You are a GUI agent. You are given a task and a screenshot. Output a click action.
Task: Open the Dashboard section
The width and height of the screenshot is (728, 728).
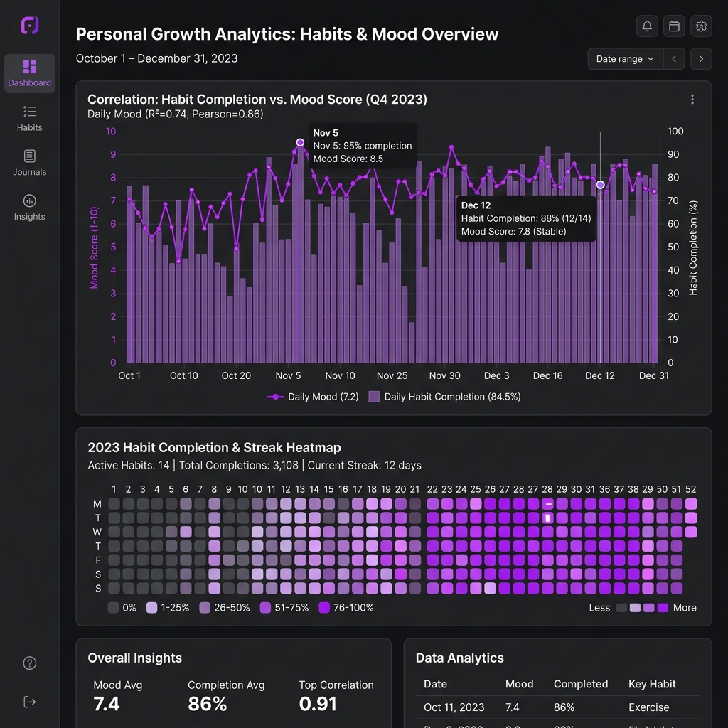click(30, 73)
